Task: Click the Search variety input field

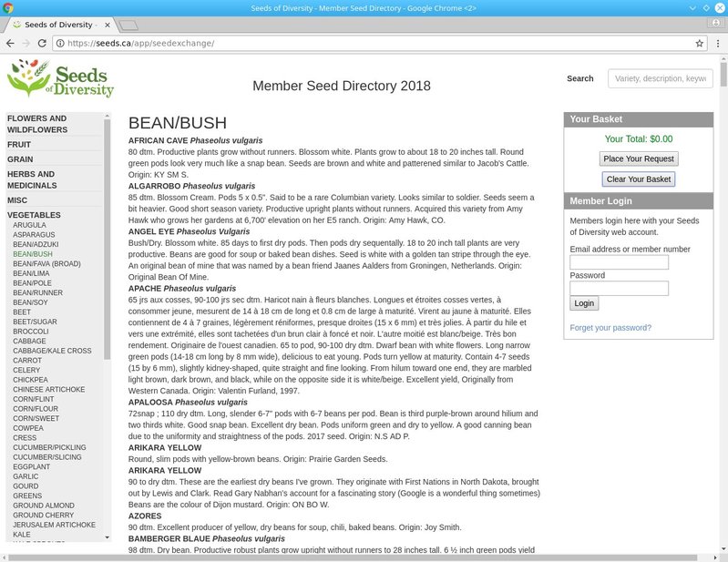Action: [x=661, y=78]
